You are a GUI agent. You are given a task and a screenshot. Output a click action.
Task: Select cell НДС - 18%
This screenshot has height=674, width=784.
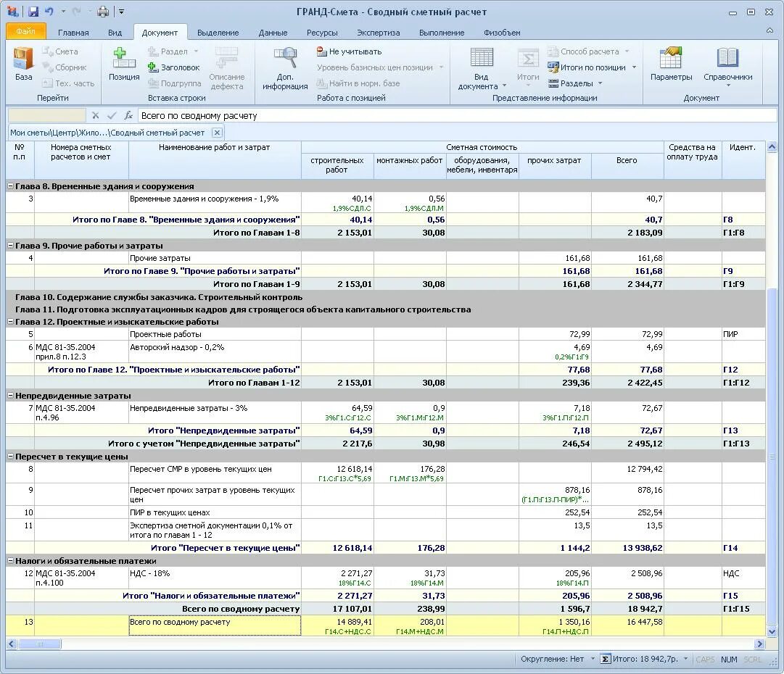click(215, 578)
